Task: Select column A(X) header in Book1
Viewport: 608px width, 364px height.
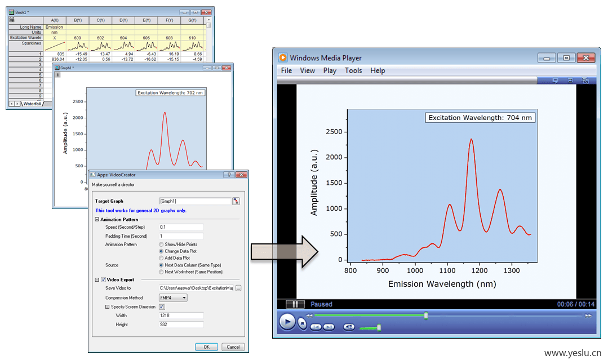Action: (x=55, y=20)
